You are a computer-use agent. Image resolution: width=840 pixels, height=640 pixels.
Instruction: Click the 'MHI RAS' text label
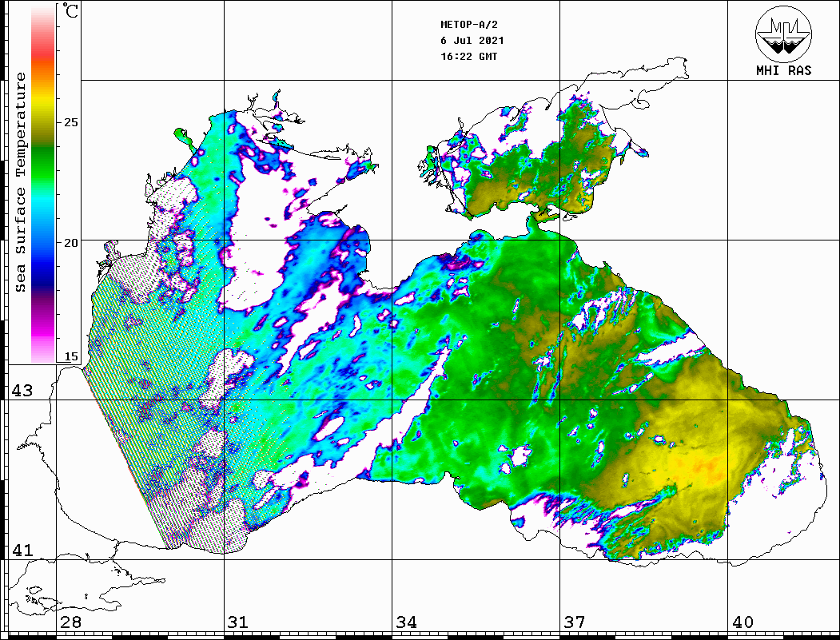tap(783, 70)
